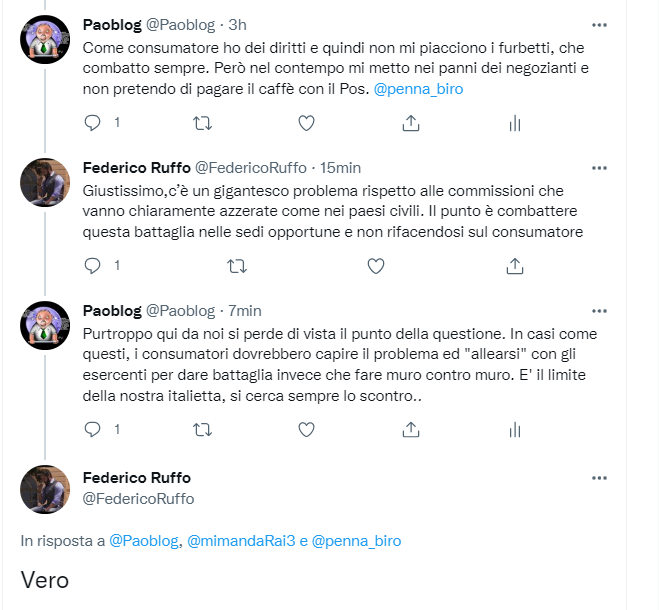View analytics of Paoblog's 3h-old tweet
Image resolution: width=659 pixels, height=610 pixels.
click(x=515, y=123)
